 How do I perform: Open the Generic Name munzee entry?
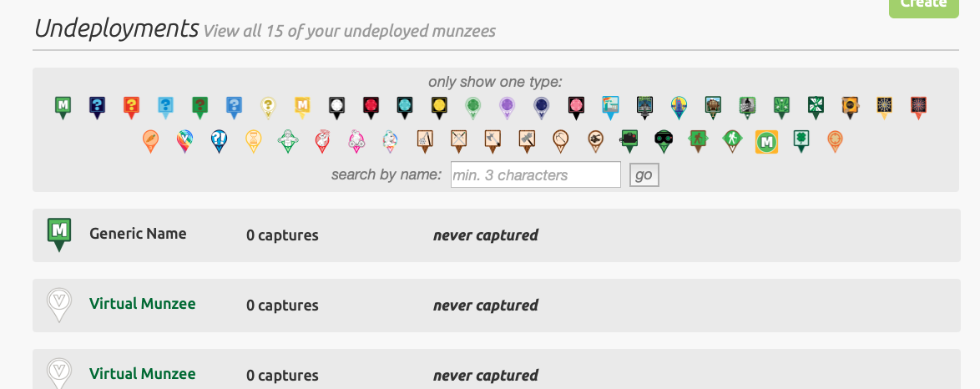[x=138, y=234]
